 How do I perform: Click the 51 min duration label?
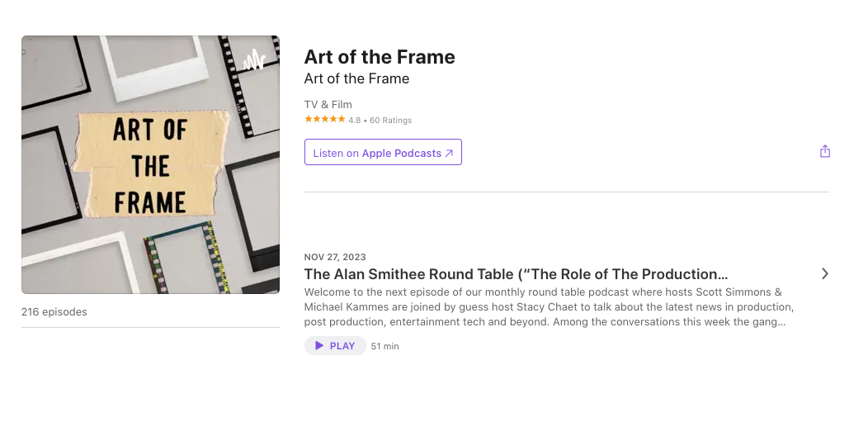click(x=384, y=347)
